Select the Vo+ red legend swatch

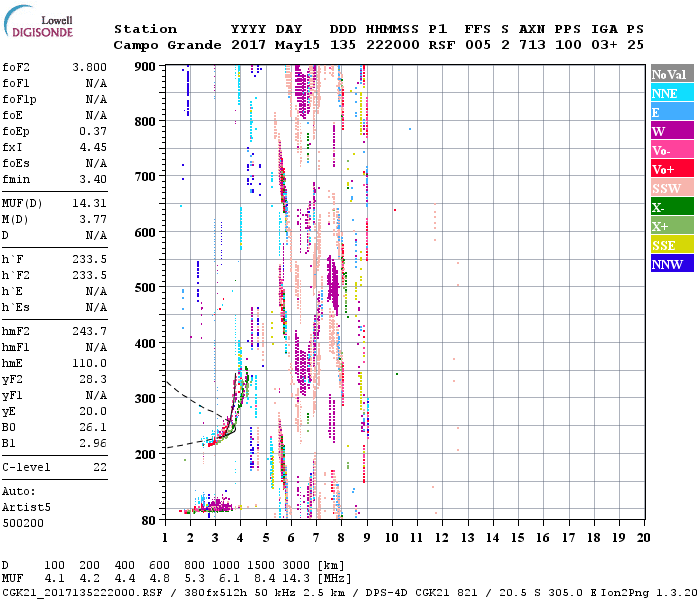click(672, 169)
